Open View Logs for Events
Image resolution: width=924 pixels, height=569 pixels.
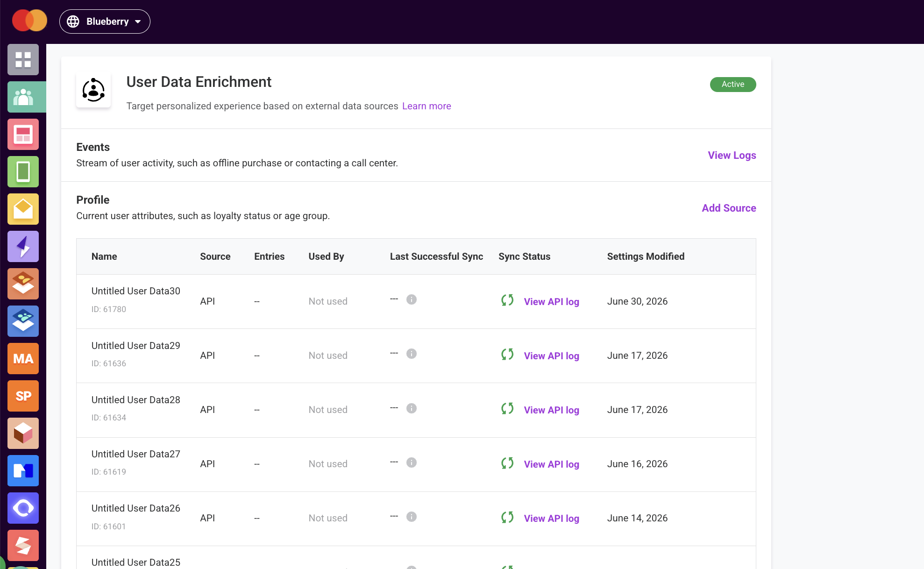[x=732, y=155]
